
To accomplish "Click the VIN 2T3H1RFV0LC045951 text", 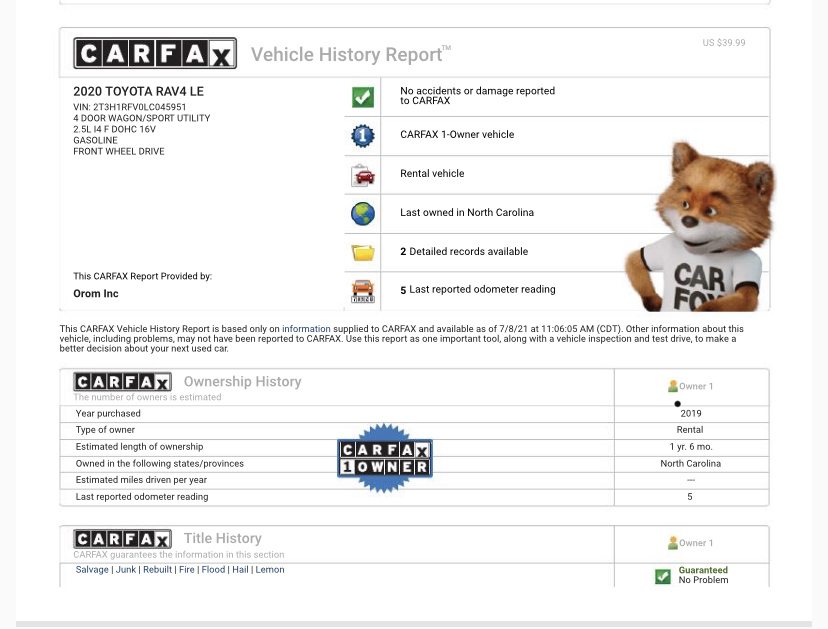I will pos(129,107).
